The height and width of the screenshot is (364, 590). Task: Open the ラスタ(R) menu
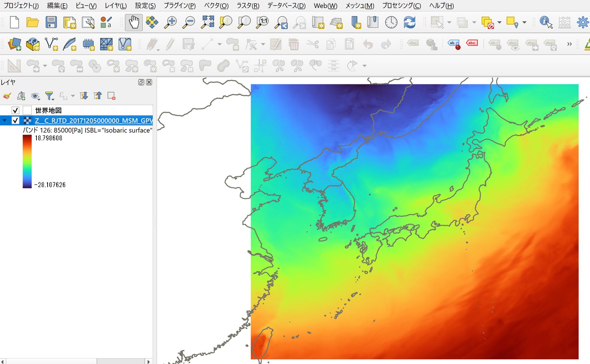click(x=248, y=6)
